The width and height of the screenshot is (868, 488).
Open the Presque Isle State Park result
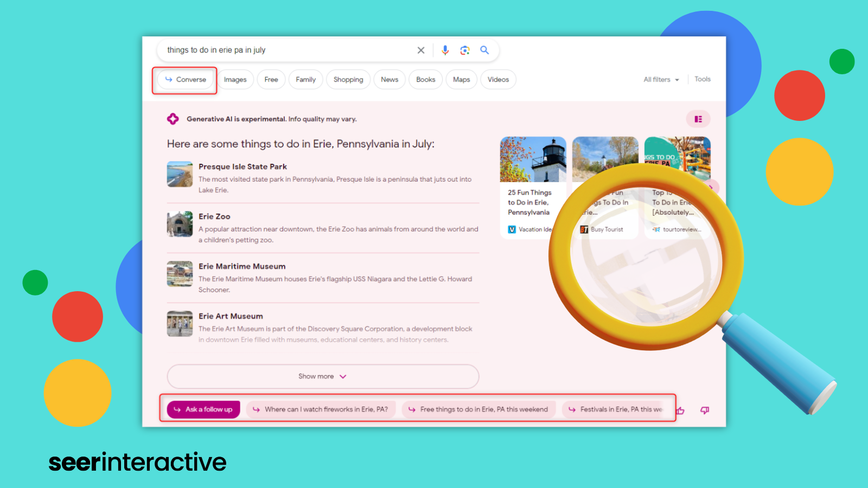242,166
